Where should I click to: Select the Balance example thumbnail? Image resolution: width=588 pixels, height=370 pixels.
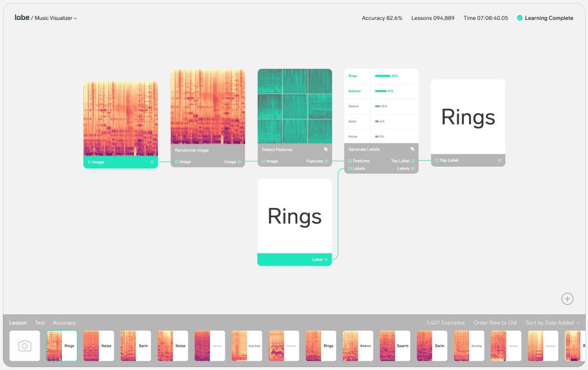click(x=358, y=346)
